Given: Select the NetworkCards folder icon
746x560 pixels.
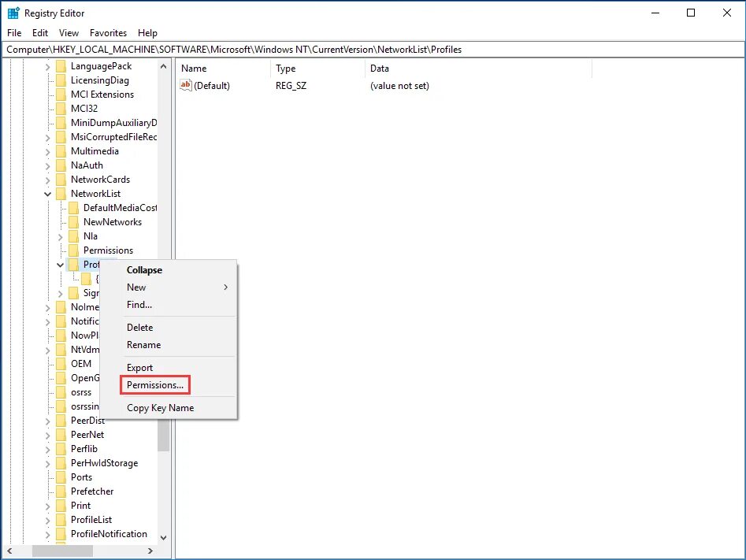Looking at the screenshot, I should point(61,180).
